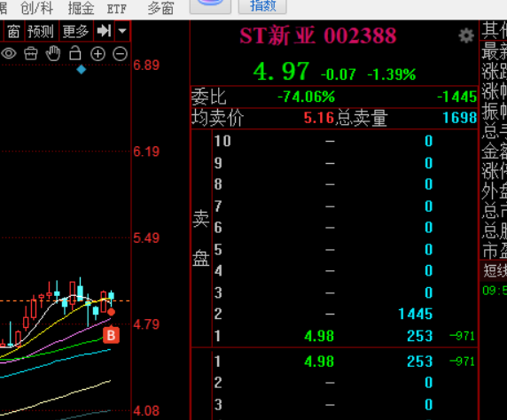Click the change percent -1.39%
The height and width of the screenshot is (420, 507).
pos(392,74)
